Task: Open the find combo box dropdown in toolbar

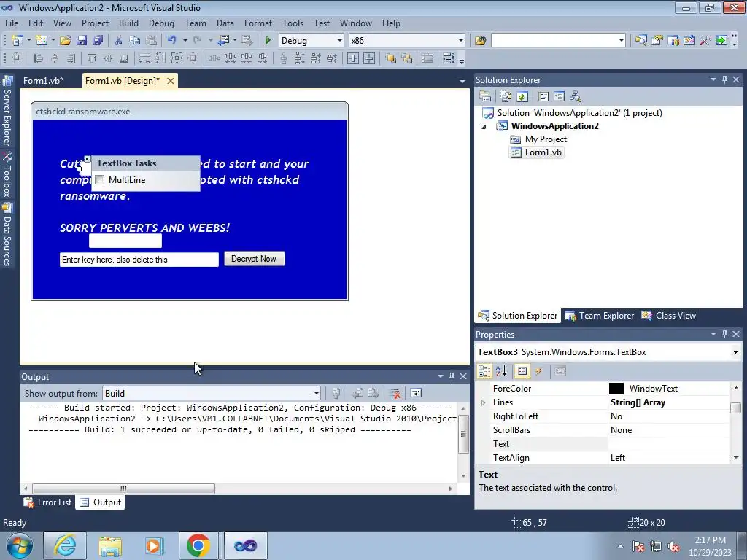Action: pyautogui.click(x=622, y=41)
